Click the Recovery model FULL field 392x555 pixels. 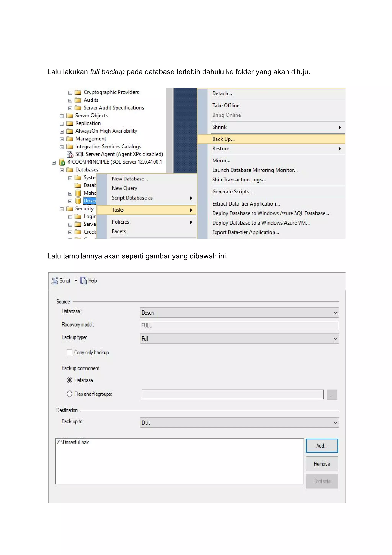[239, 326]
